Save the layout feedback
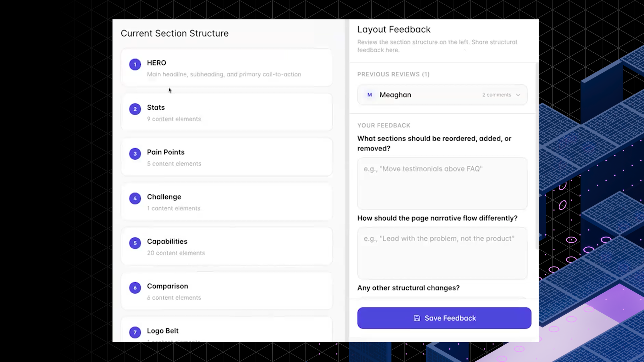Image resolution: width=644 pixels, height=362 pixels. [444, 318]
